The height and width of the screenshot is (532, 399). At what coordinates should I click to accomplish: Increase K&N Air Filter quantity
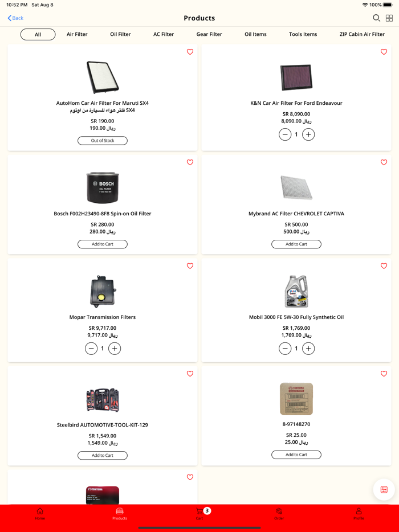pos(308,134)
